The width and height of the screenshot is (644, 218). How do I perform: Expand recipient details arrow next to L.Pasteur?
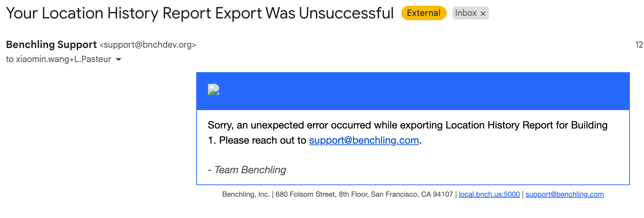(119, 60)
